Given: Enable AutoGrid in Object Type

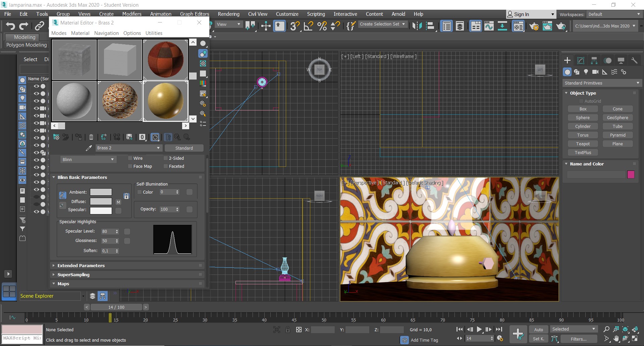Looking at the screenshot, I should 582,101.
